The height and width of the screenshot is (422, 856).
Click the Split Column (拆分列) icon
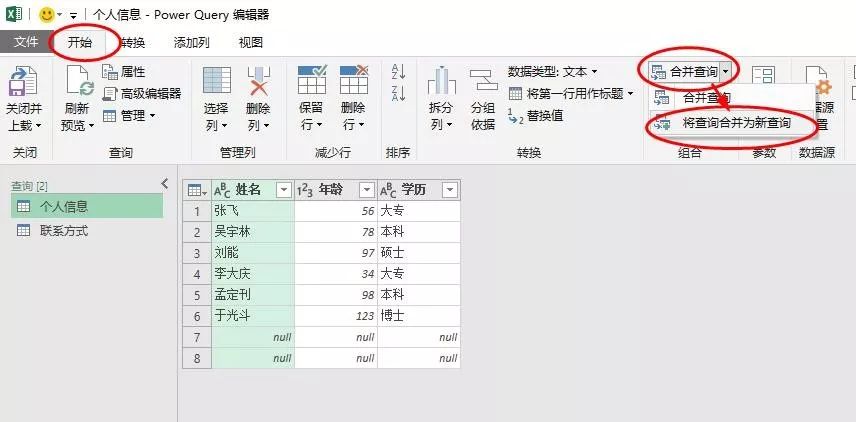[441, 80]
